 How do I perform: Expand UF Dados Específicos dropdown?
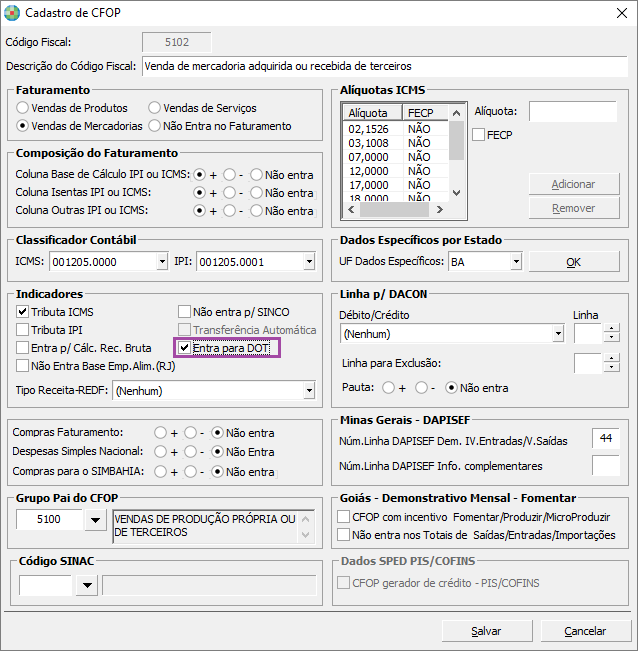click(x=516, y=262)
